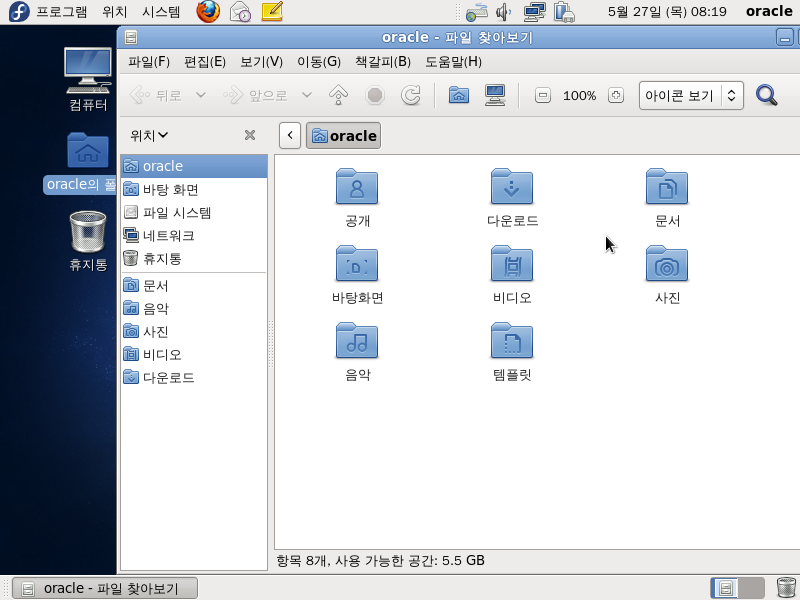Click the 앞으로 forward button

click(x=255, y=95)
